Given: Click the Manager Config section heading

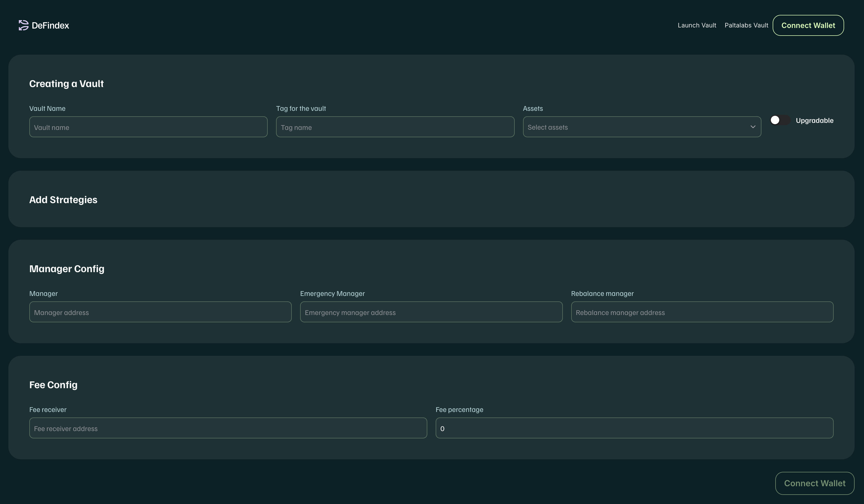Looking at the screenshot, I should [67, 269].
